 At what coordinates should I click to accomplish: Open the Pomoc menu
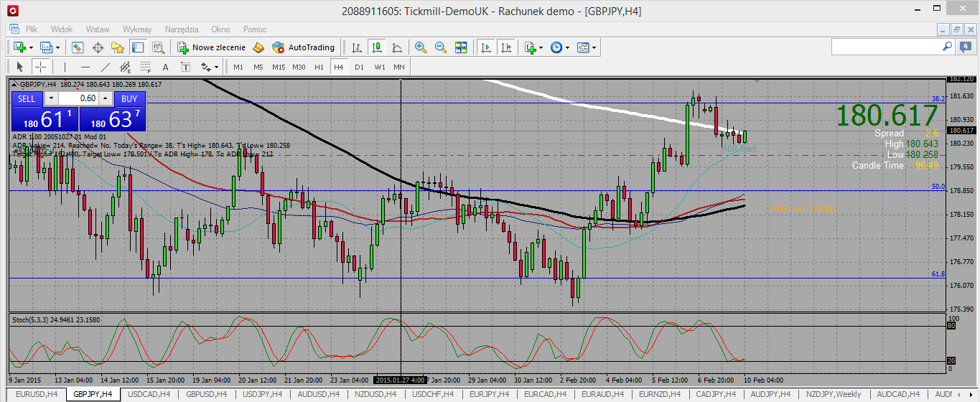tap(255, 29)
